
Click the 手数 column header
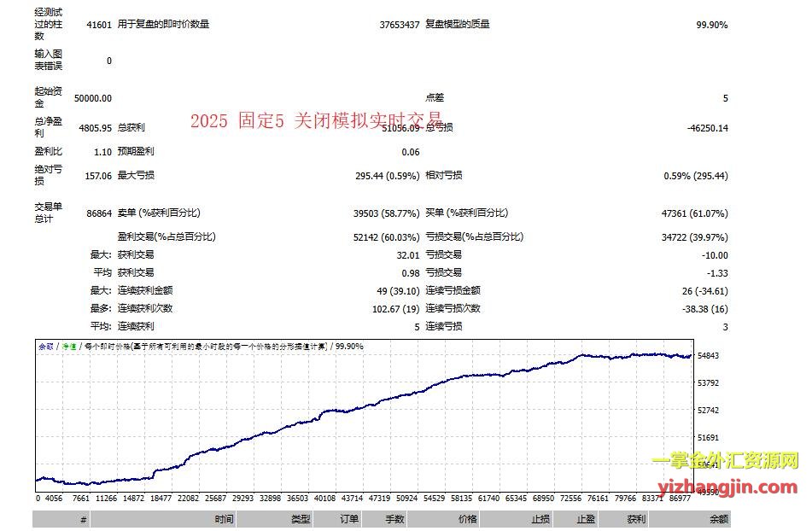(394, 519)
